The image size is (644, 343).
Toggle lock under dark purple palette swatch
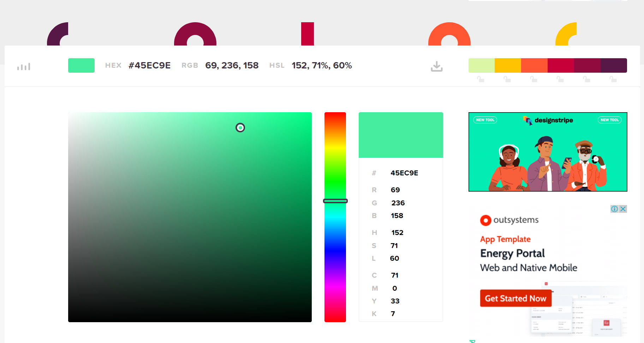point(613,79)
